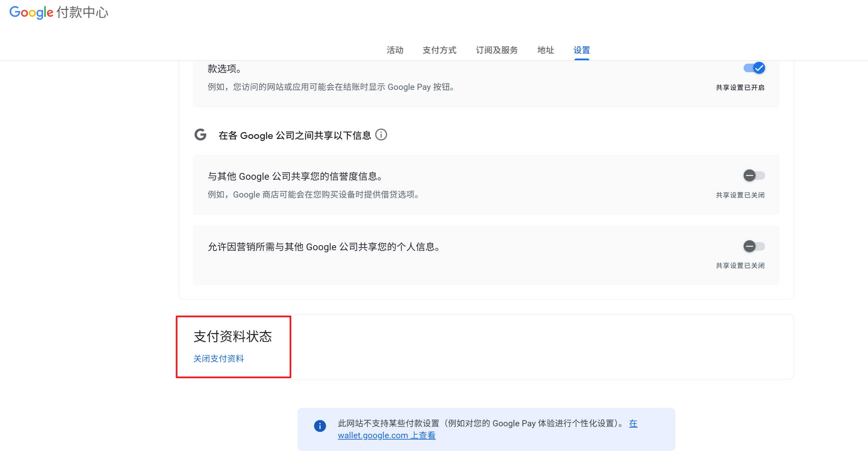Image resolution: width=868 pixels, height=459 pixels.
Task: Click the example text about Google 商店 借贷选项
Action: (314, 194)
